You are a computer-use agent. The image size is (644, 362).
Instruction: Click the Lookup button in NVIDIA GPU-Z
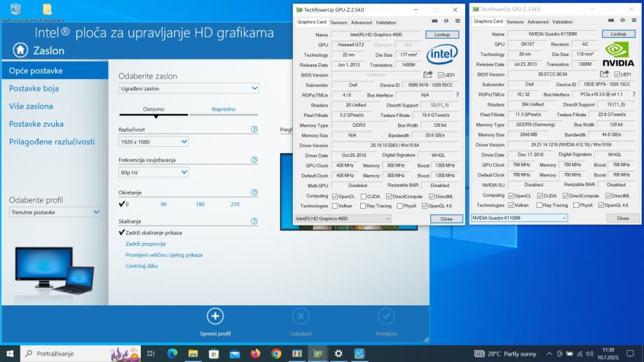(x=618, y=34)
